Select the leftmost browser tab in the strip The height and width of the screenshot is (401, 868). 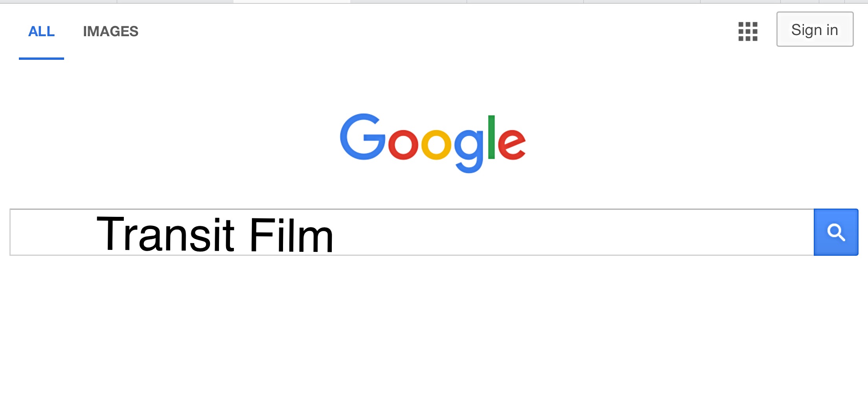coord(59,2)
